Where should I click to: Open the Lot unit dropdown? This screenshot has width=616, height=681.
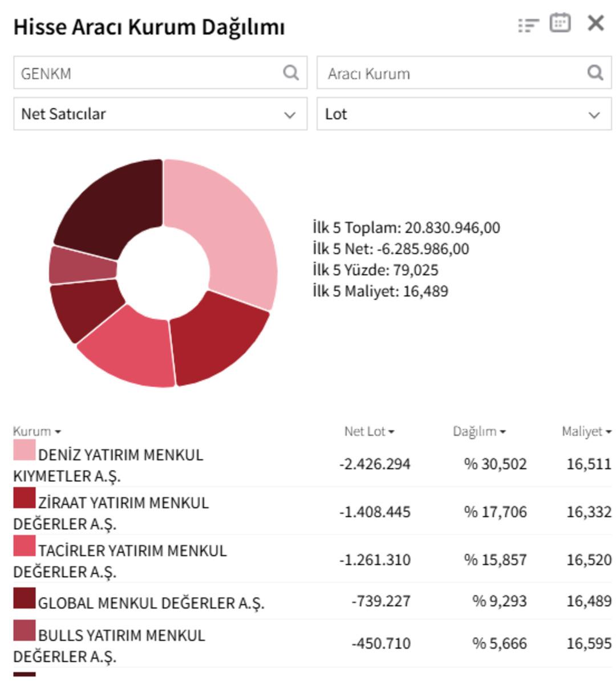pos(462,113)
